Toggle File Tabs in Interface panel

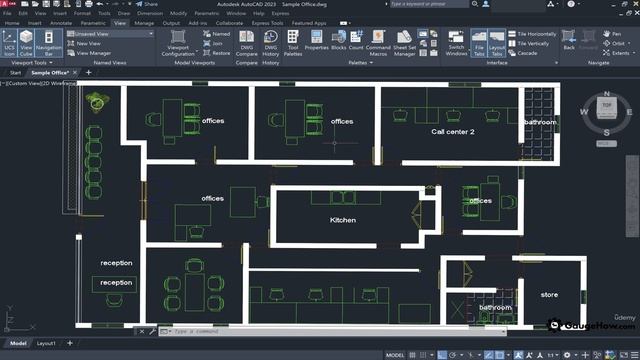pyautogui.click(x=479, y=43)
